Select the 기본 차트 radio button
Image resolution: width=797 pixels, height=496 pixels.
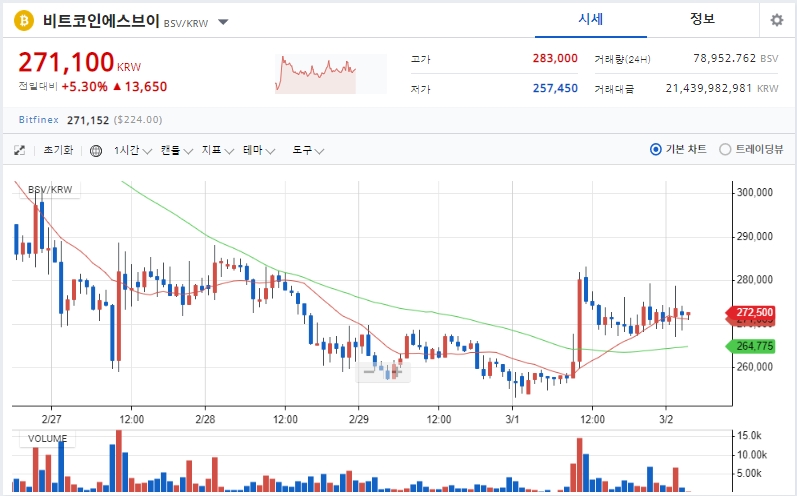[x=656, y=149]
